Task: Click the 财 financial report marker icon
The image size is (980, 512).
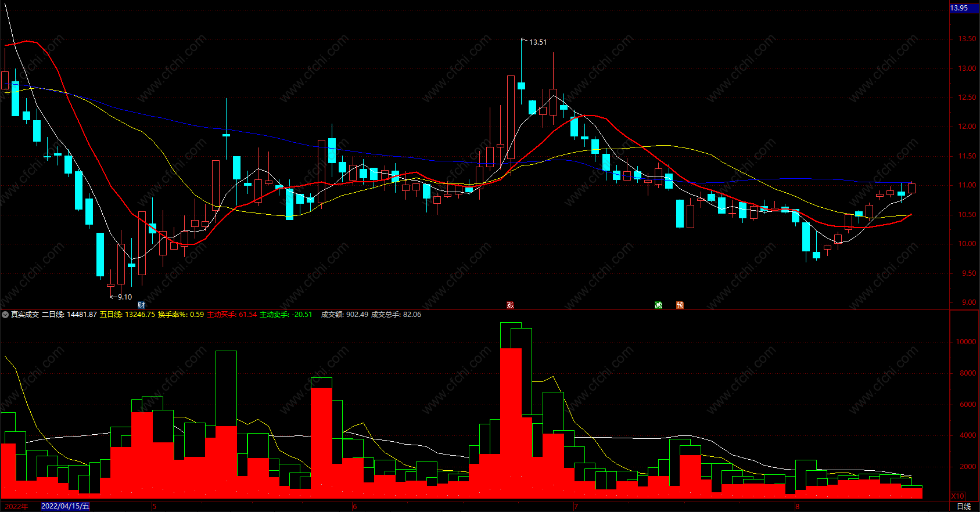Action: 141,305
